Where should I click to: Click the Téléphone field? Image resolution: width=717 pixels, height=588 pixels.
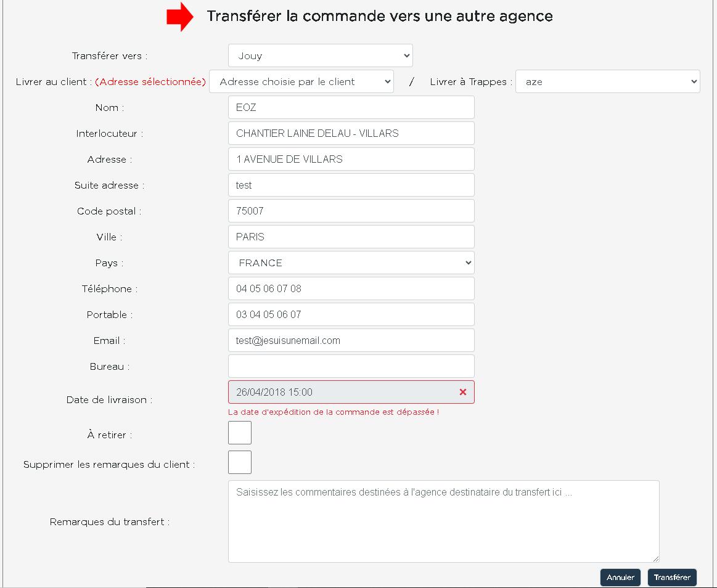[x=351, y=288]
